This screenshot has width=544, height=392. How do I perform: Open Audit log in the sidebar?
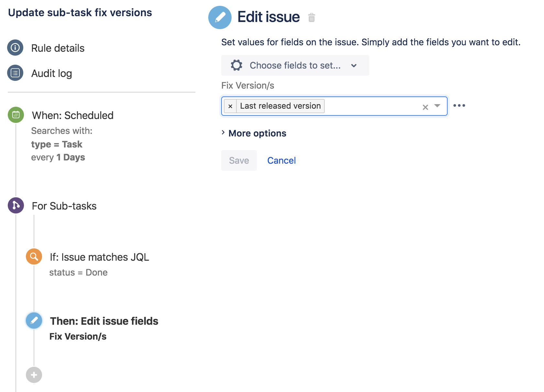point(51,73)
